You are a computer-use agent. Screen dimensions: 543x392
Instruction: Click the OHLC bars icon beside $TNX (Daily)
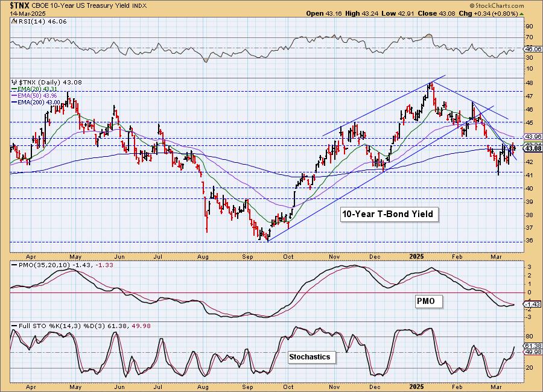14,83
